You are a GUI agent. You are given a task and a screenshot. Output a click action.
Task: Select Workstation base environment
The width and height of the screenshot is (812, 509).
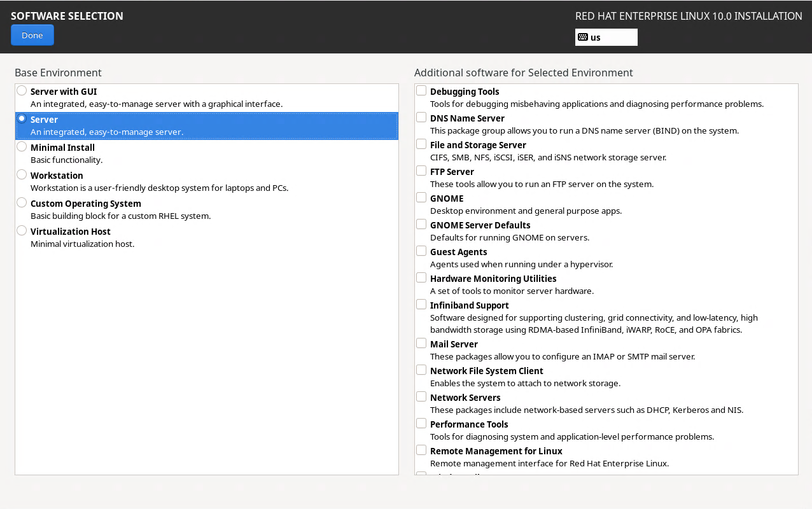(22, 175)
